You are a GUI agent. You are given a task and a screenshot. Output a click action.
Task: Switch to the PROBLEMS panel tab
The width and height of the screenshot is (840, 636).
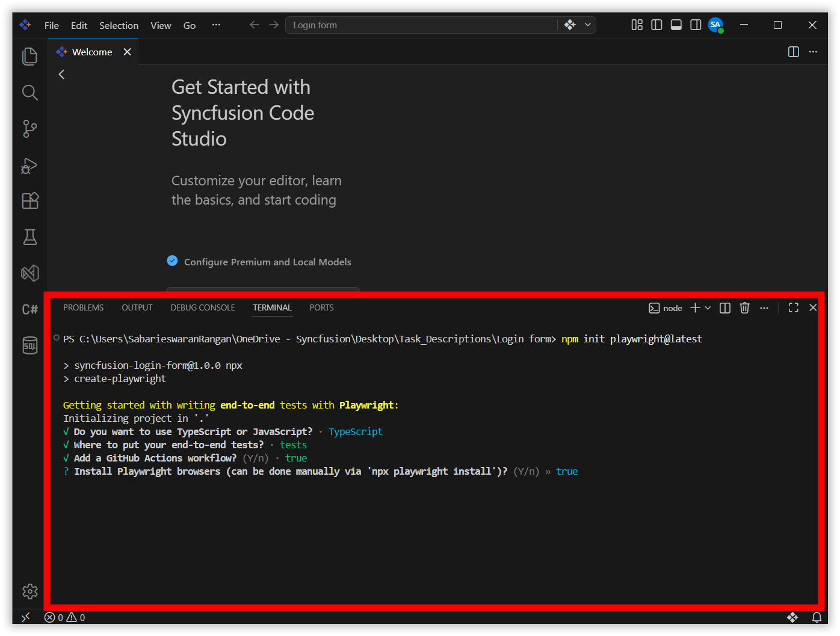83,307
